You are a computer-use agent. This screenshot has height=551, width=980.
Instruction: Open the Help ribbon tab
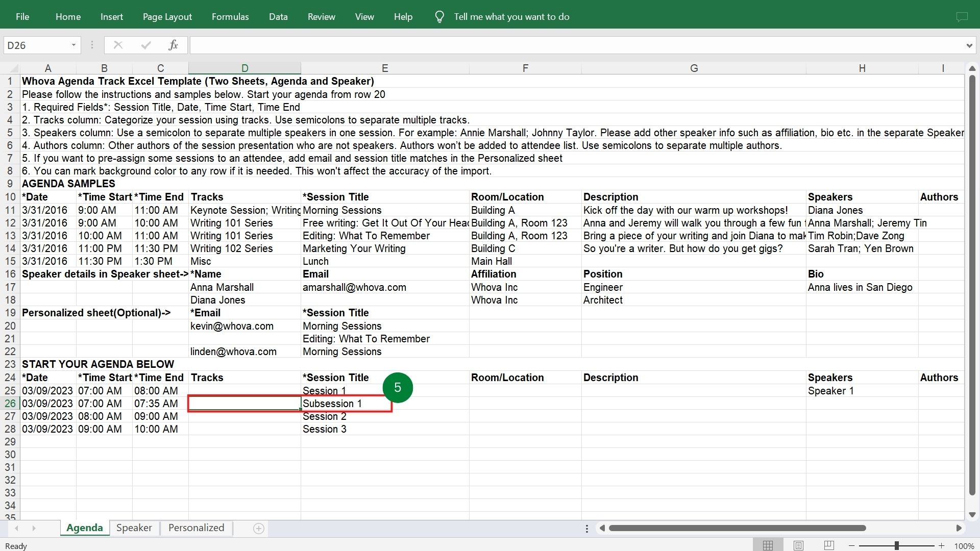(403, 17)
